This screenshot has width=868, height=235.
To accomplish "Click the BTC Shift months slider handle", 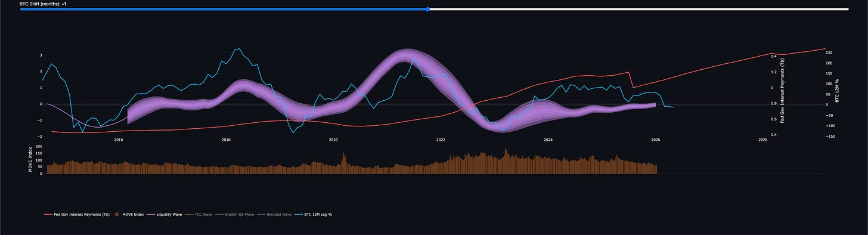I will [427, 9].
